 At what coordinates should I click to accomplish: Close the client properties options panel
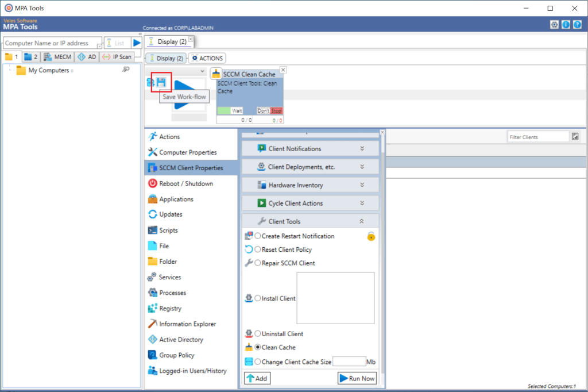point(382,132)
